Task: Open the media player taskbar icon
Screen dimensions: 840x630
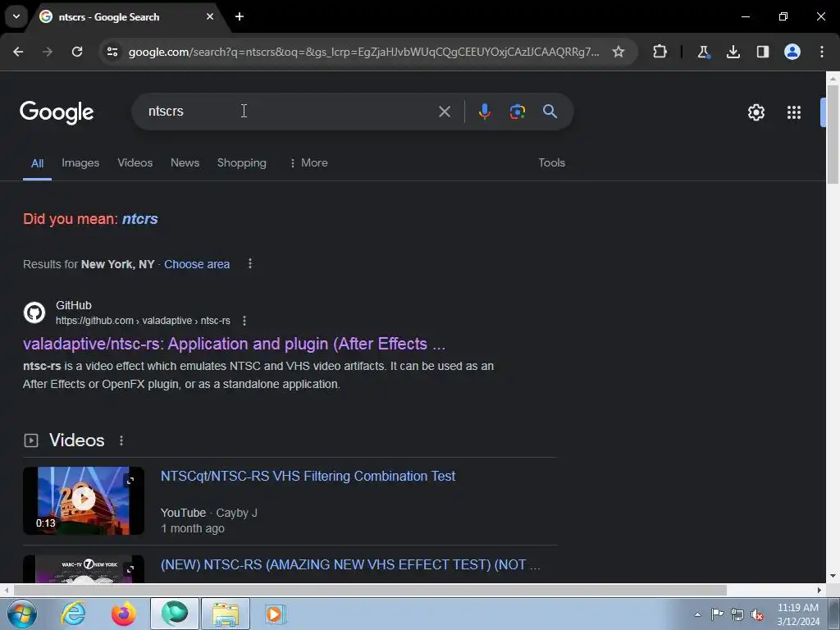Action: pyautogui.click(x=275, y=614)
